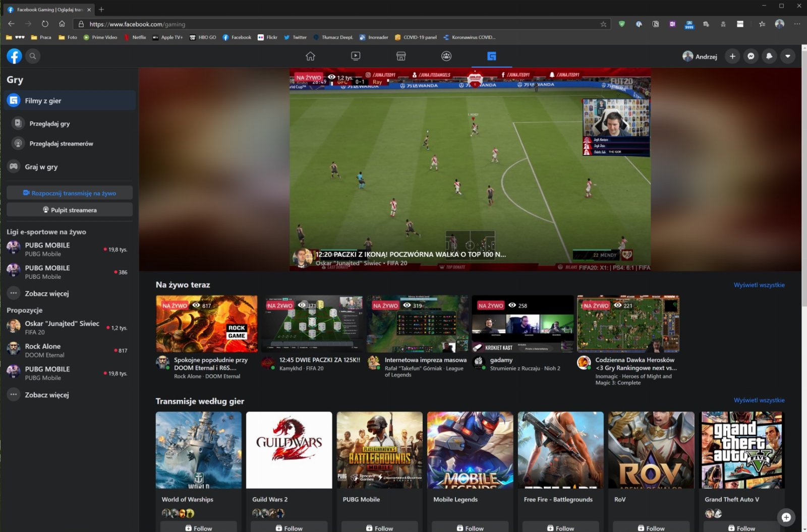The height and width of the screenshot is (532, 807).
Task: Select the Gaming tab icon
Action: [x=492, y=56]
